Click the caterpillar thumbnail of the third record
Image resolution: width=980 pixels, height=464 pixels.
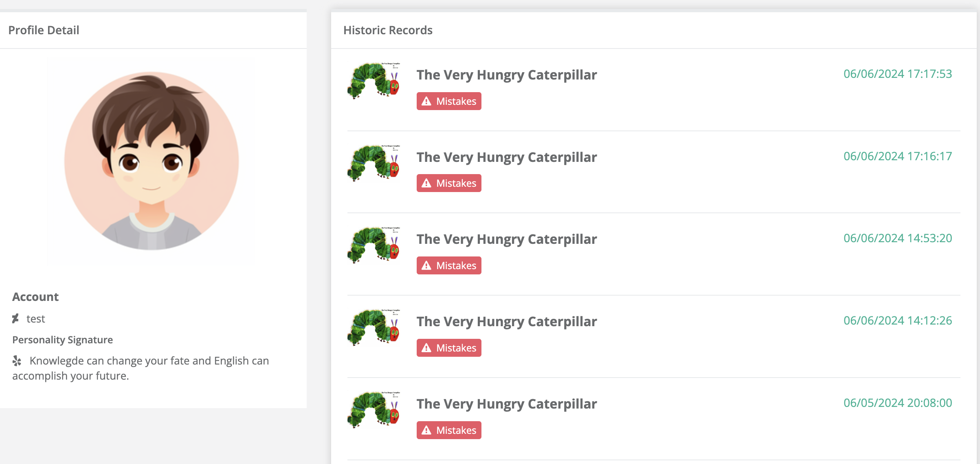tap(374, 245)
